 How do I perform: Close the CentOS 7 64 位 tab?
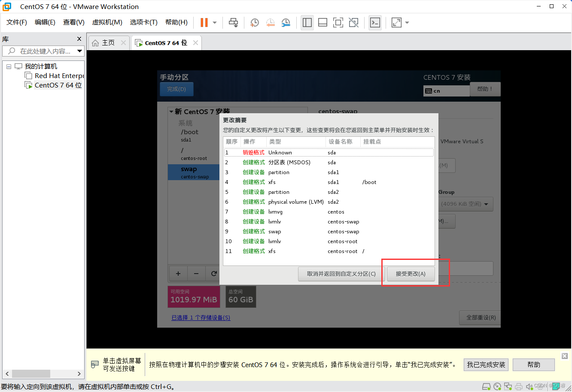[195, 43]
